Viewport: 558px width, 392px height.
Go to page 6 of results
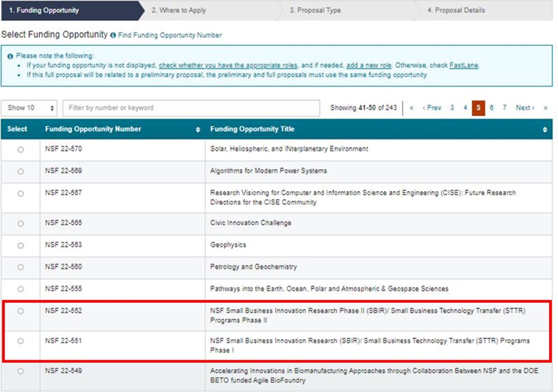click(x=491, y=108)
